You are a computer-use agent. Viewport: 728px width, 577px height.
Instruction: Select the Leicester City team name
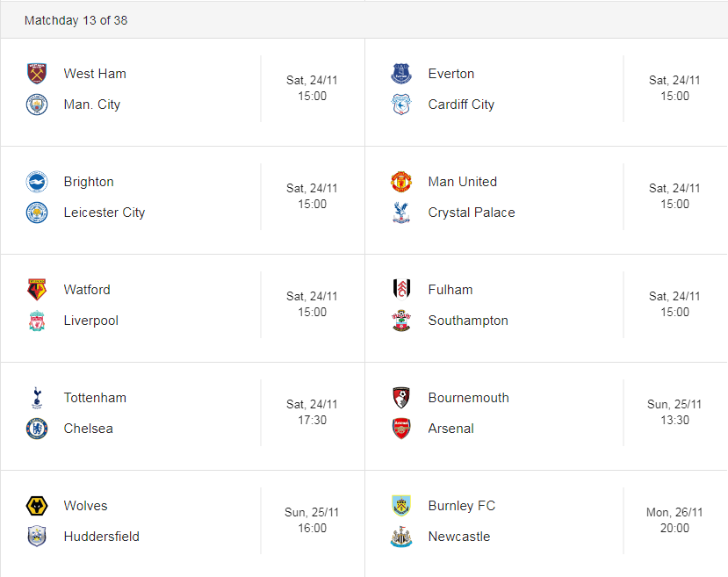click(104, 213)
